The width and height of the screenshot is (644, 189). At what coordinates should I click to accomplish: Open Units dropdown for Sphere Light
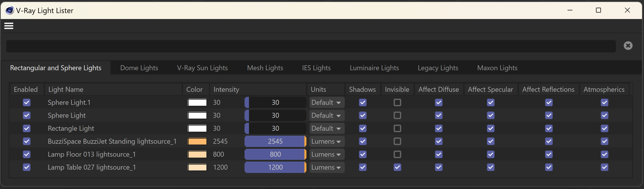coord(327,115)
